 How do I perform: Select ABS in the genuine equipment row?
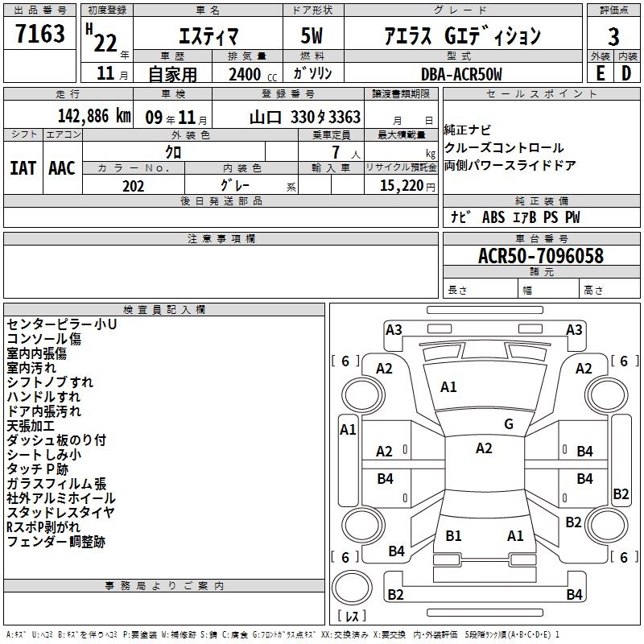pyautogui.click(x=493, y=217)
